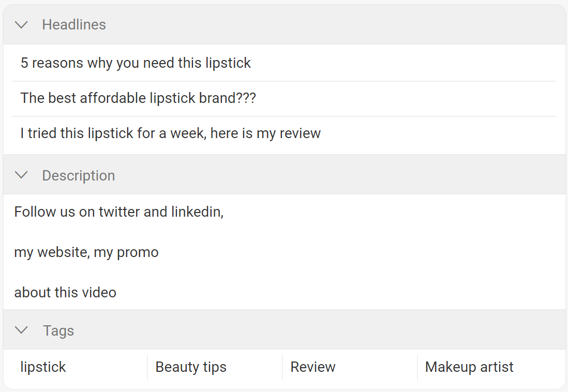Collapse the Headlines section chevron
The height and width of the screenshot is (392, 568).
pos(21,25)
